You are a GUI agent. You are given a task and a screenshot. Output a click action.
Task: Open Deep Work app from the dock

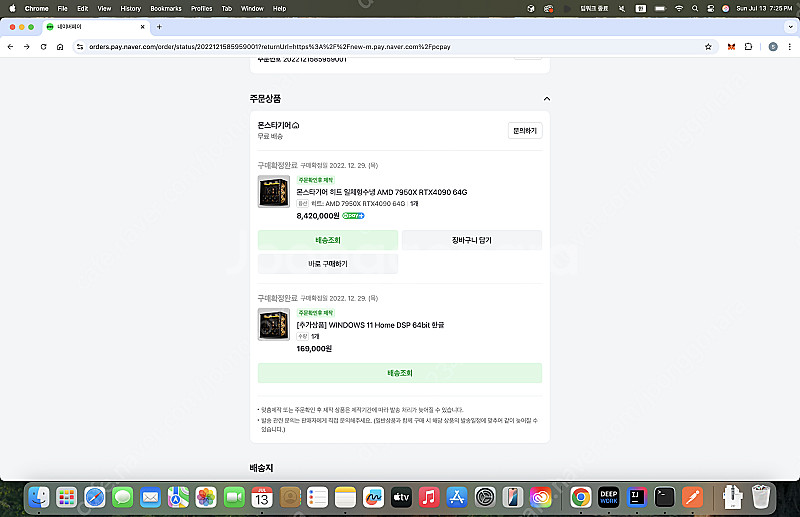click(x=609, y=497)
